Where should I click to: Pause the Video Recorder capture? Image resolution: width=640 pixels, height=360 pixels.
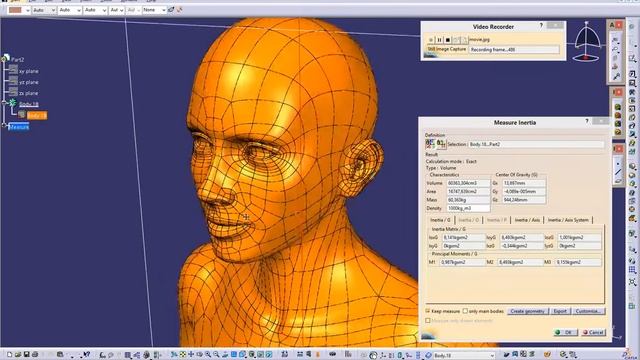439,40
